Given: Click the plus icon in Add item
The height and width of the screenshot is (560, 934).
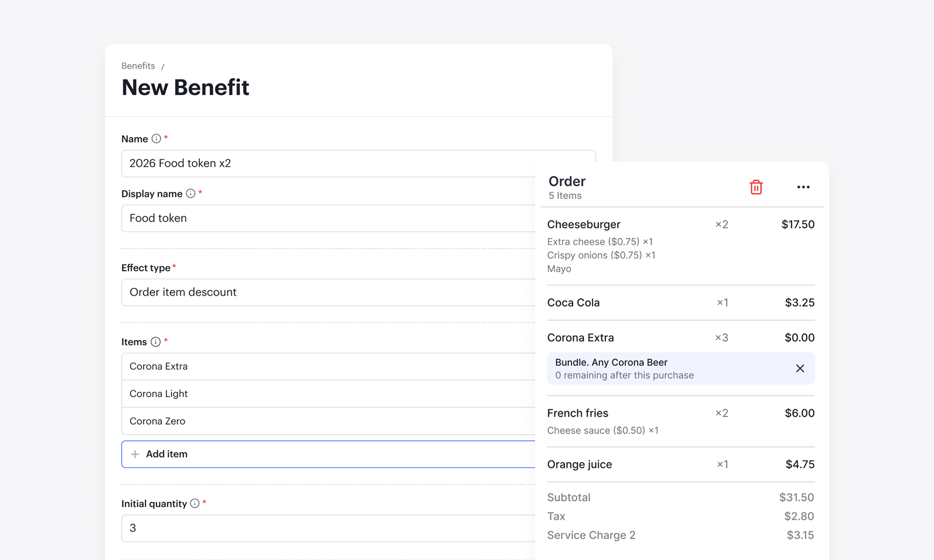Looking at the screenshot, I should (x=135, y=454).
